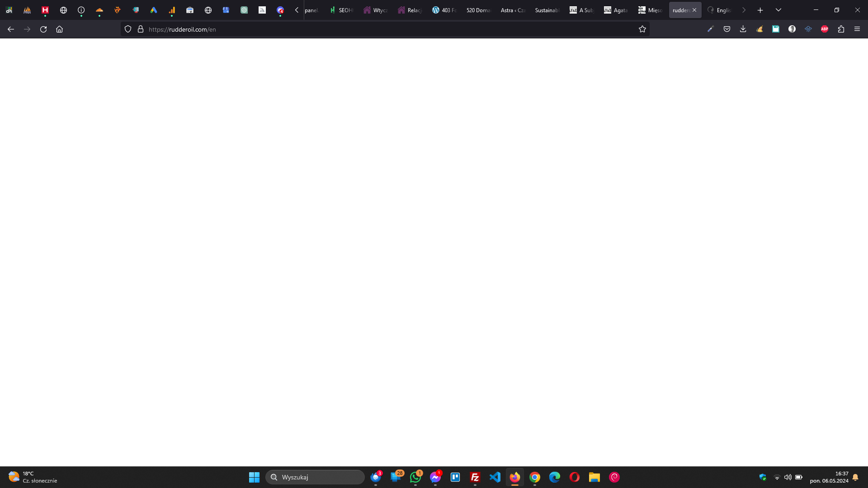
Task: Open the Downloads panel
Action: [x=743, y=29]
